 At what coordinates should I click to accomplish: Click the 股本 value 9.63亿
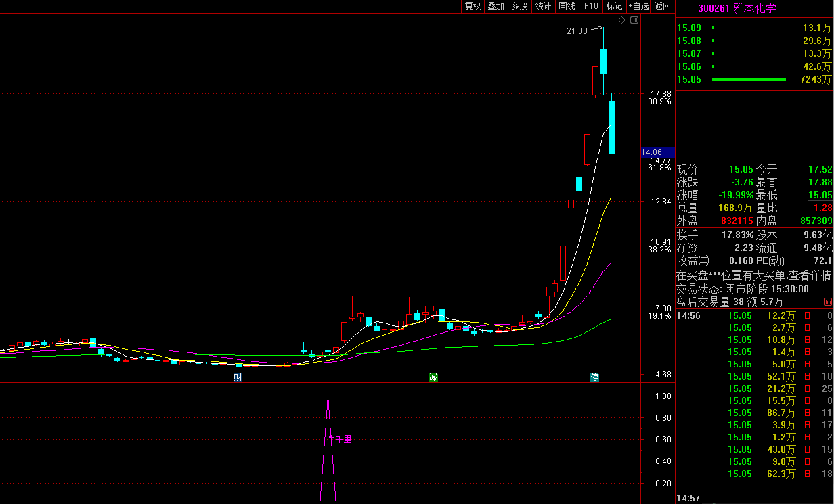[817, 235]
